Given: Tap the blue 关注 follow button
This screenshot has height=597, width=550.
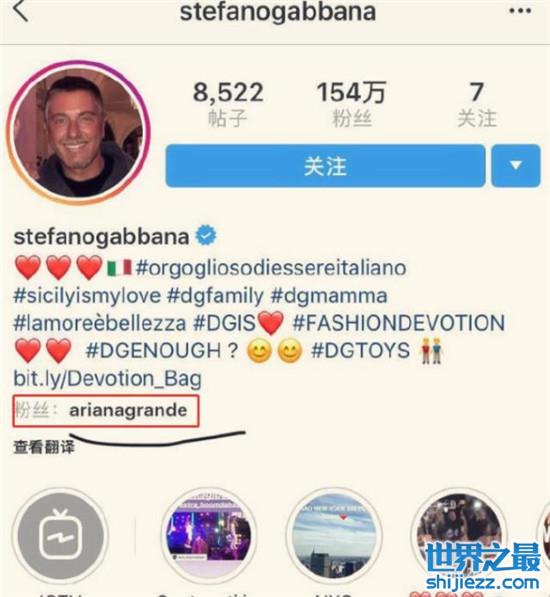Looking at the screenshot, I should 325,166.
